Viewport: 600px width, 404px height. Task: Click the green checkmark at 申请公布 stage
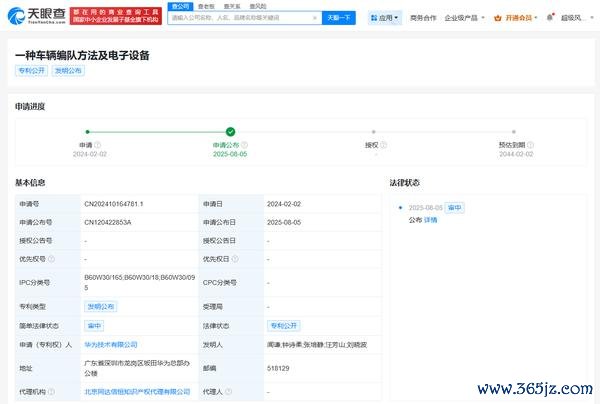(230, 131)
